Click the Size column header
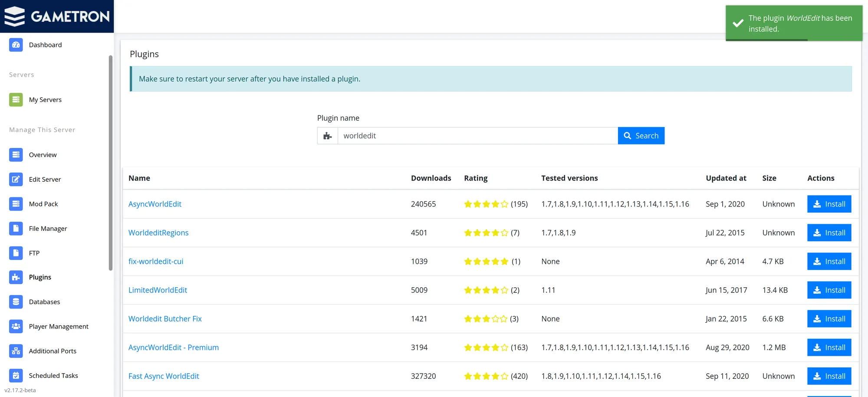This screenshot has height=397, width=868. [x=769, y=178]
